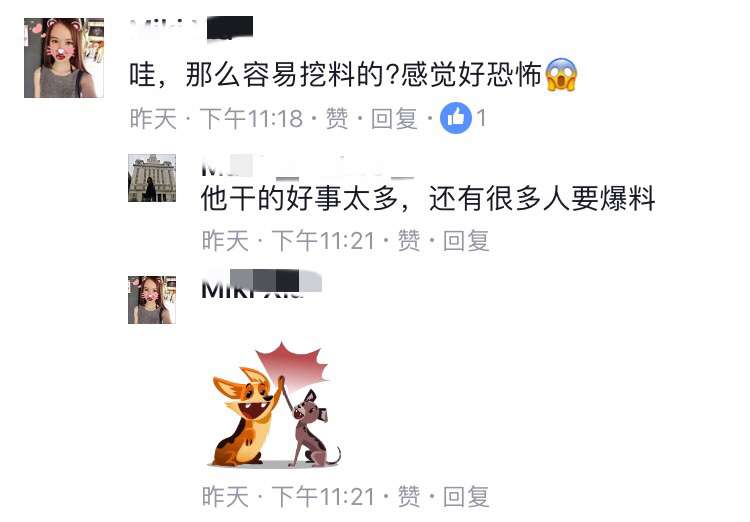
Task: Open the blurred name of the first commenter
Action: pyautogui.click(x=191, y=28)
